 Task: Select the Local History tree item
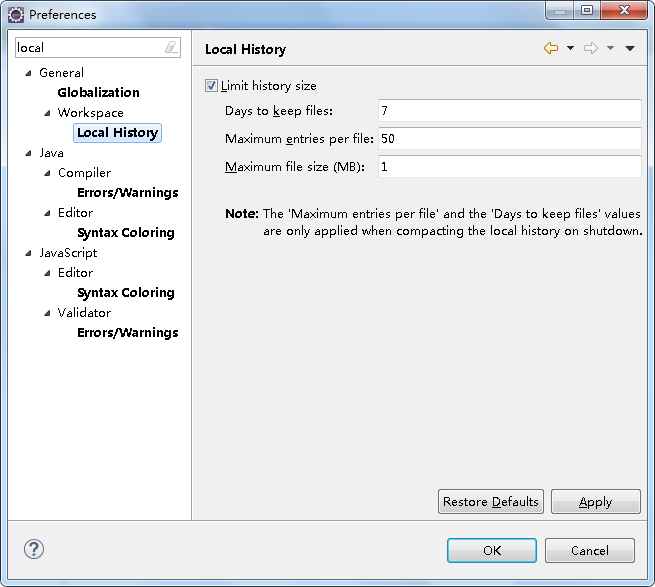click(117, 133)
